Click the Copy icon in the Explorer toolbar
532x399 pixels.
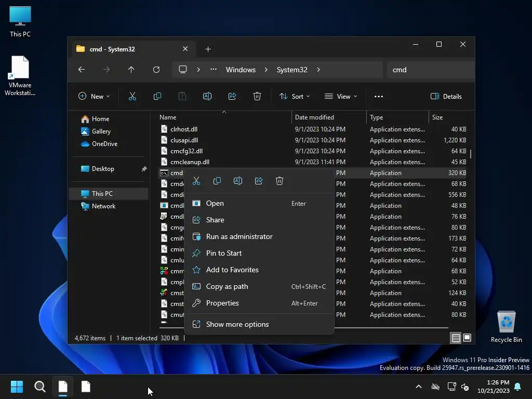click(x=157, y=96)
